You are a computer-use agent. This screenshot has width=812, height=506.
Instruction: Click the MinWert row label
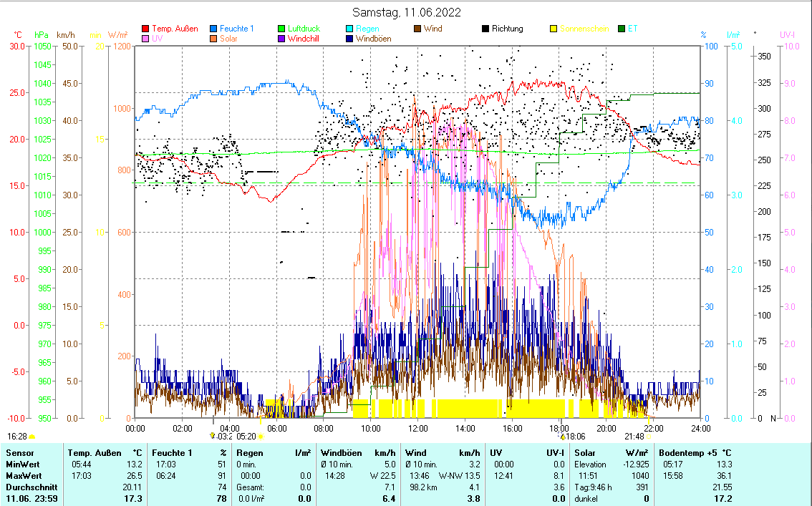[x=23, y=464]
